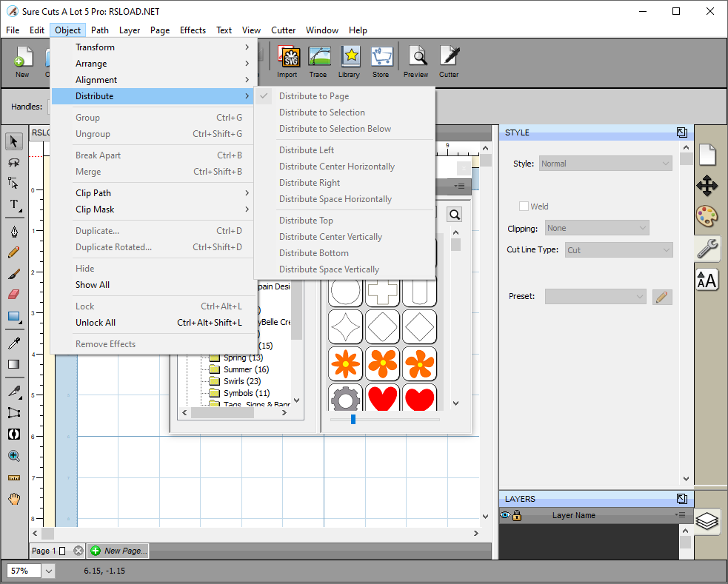The image size is (728, 584).
Task: Open the Text settings AA panel
Action: click(x=707, y=280)
